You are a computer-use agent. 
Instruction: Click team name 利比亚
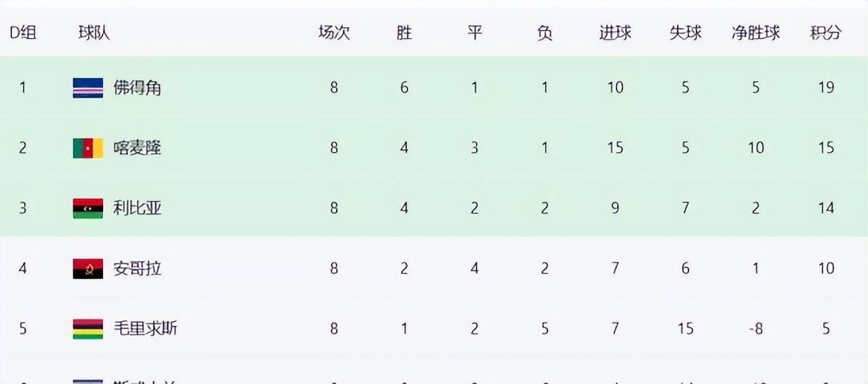(137, 208)
